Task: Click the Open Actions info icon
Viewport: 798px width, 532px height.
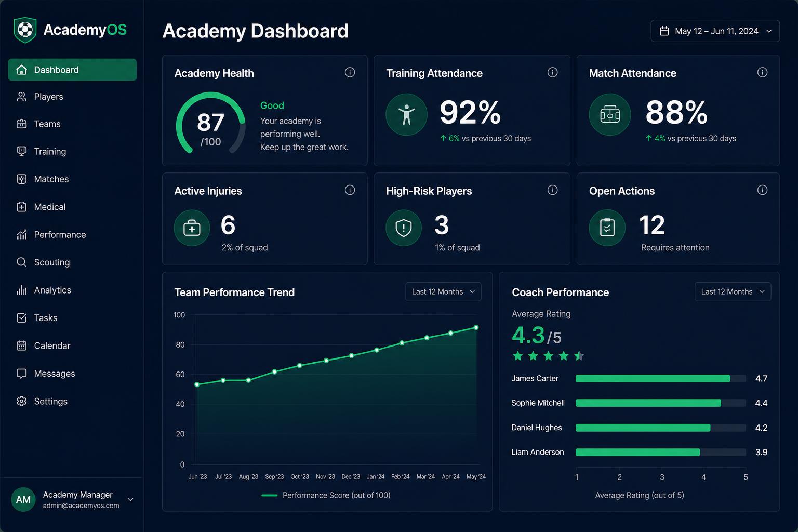Action: [762, 190]
